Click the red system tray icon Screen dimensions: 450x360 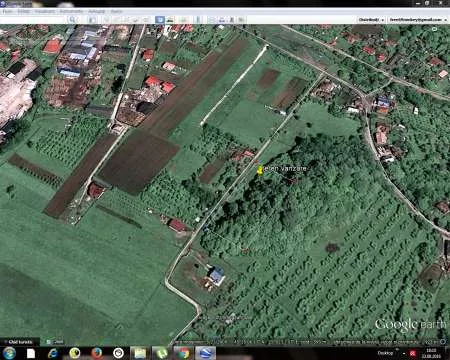[x=413, y=353]
